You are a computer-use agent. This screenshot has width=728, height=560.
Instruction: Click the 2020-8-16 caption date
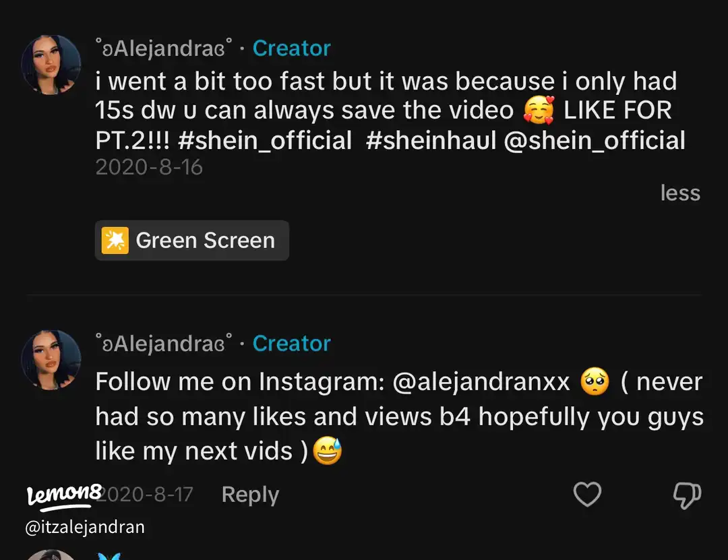[149, 167]
